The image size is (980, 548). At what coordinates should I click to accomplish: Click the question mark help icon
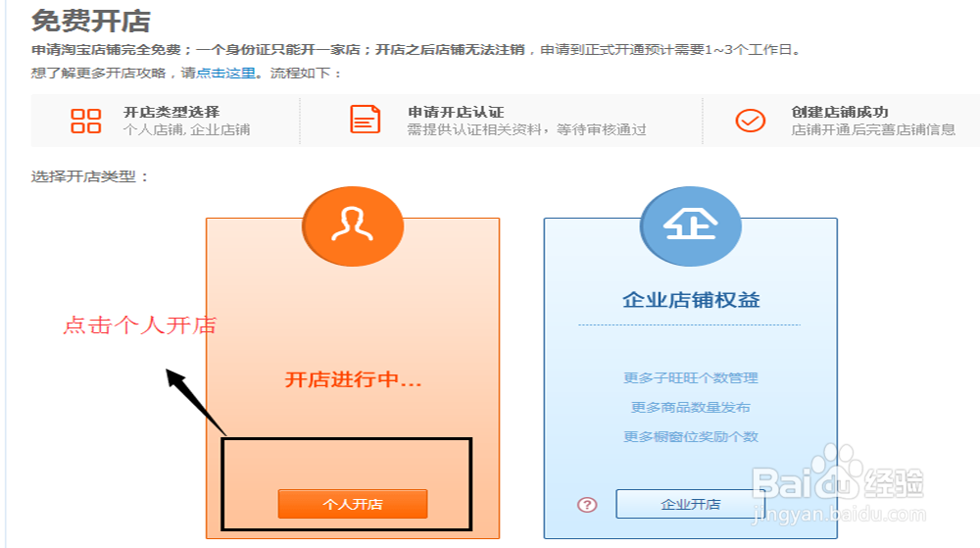point(587,504)
